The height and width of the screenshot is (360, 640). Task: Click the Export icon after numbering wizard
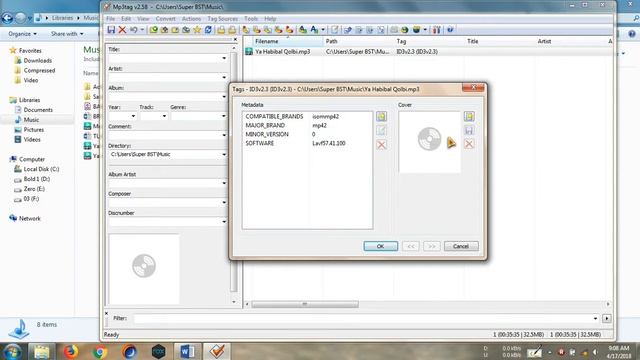pos(348,30)
